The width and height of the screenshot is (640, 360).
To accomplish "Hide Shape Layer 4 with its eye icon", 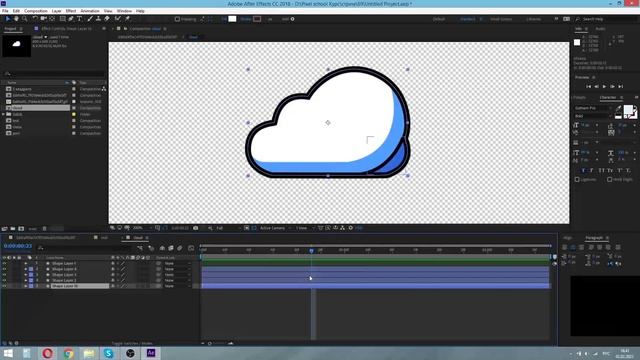I will (x=4, y=269).
